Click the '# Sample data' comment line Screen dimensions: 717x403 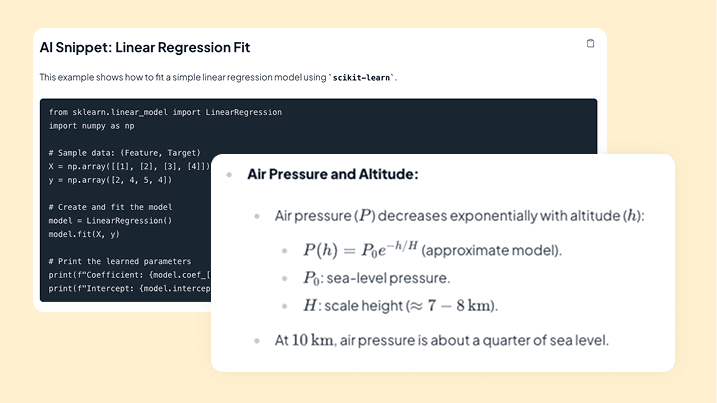(x=117, y=152)
